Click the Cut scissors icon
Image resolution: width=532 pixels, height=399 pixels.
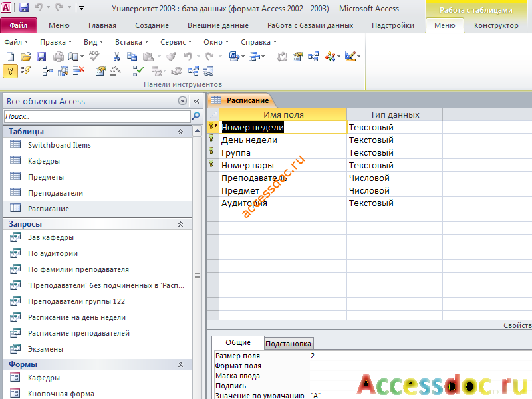click(x=116, y=57)
